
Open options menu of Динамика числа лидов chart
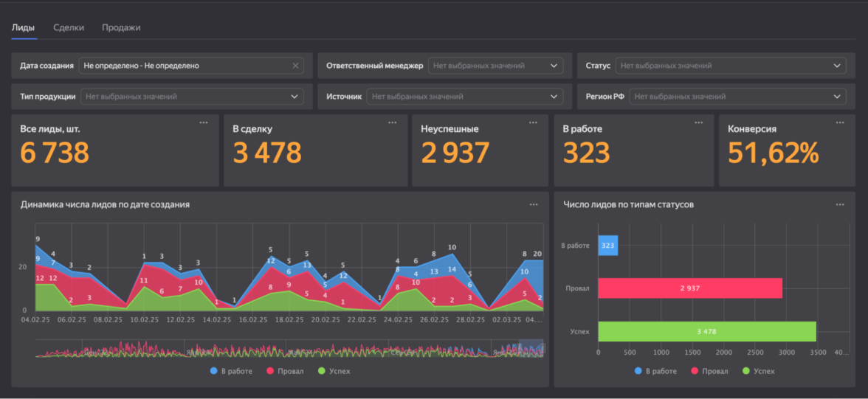[x=534, y=204]
